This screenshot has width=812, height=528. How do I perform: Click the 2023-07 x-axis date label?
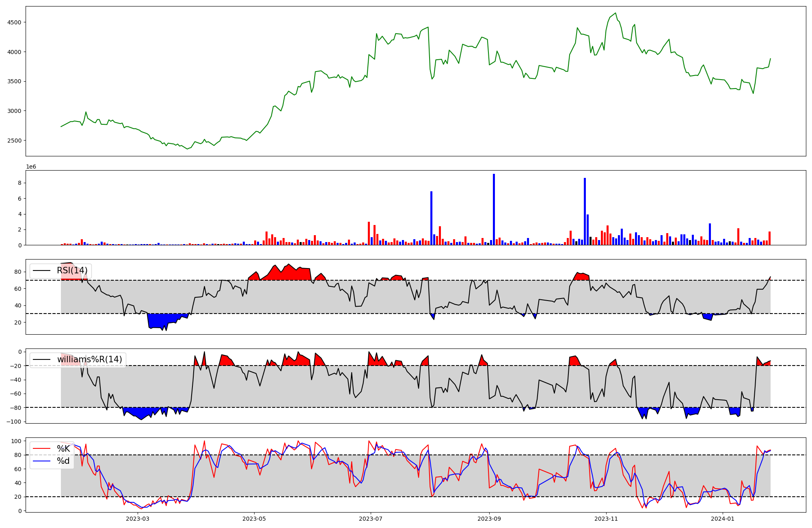click(x=370, y=519)
